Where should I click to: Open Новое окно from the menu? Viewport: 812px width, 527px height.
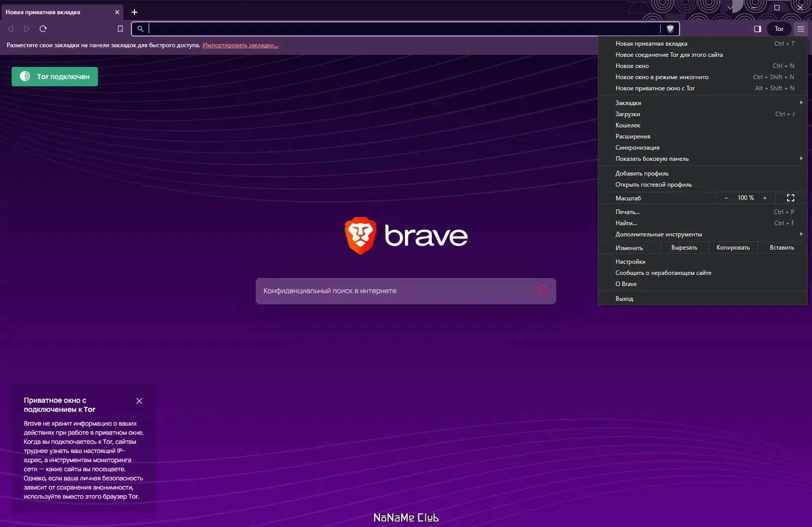tap(703, 66)
